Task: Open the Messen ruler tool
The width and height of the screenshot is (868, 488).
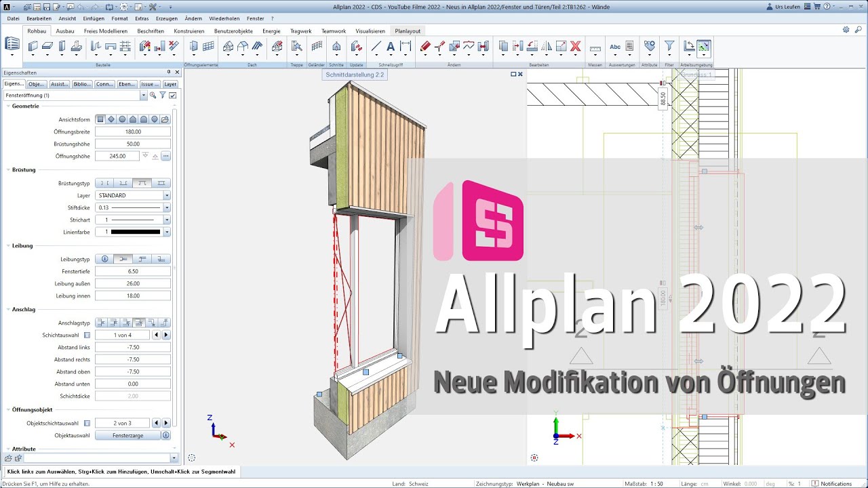Action: (595, 47)
